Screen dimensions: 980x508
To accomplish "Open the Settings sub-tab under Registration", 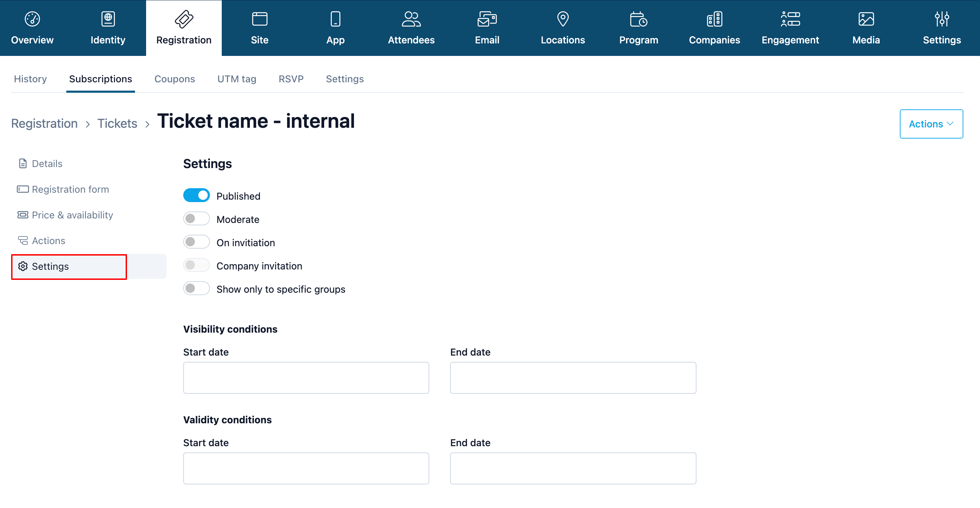I will (345, 79).
